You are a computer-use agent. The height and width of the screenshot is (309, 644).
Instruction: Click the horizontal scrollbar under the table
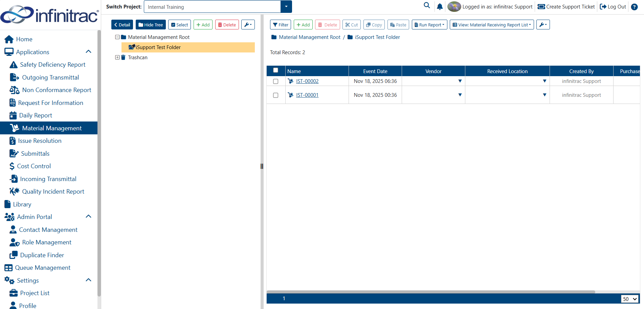pos(431,292)
